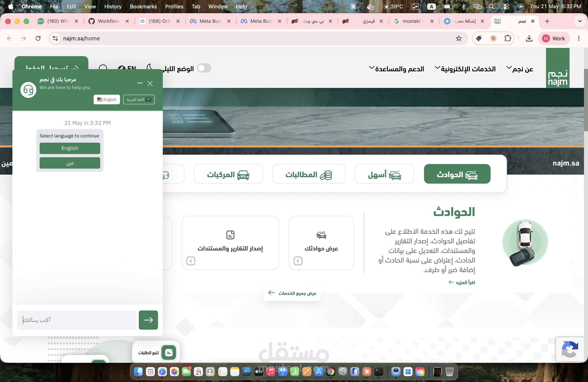Minimize the Najm chat widget

(140, 83)
